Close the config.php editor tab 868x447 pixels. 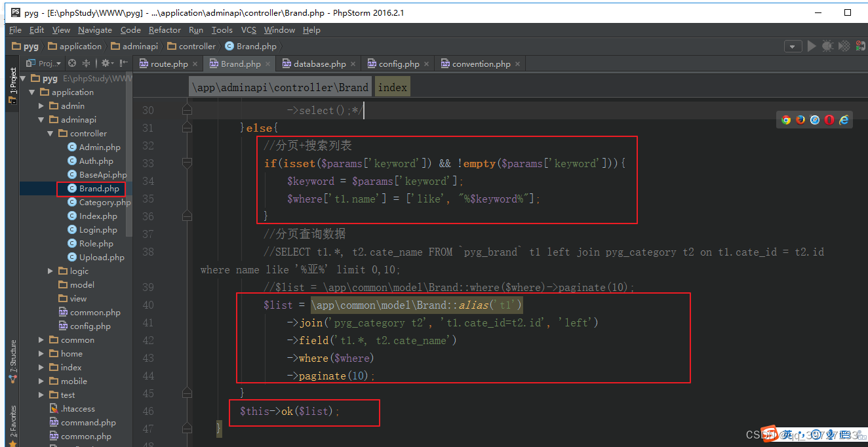pos(427,64)
